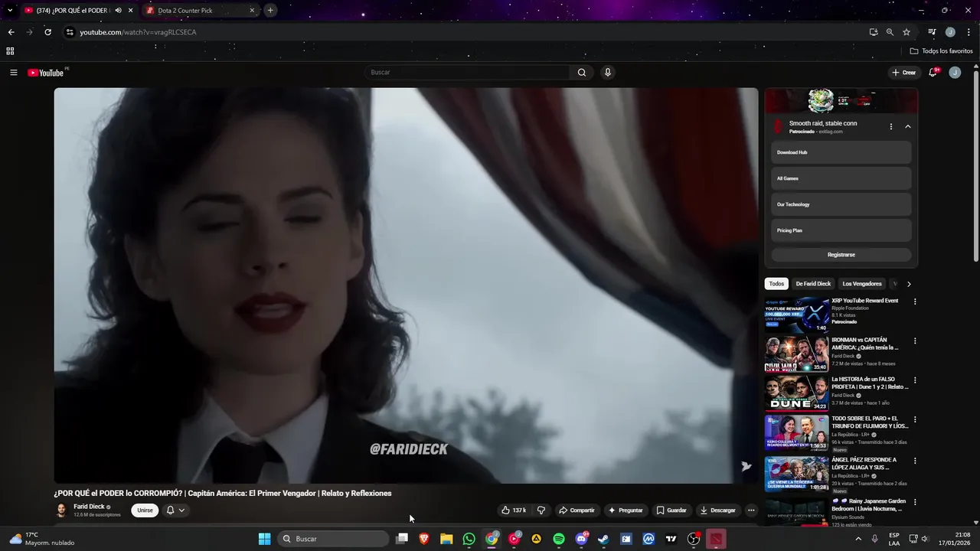Open channel notification preferences bell dropdown
Image resolution: width=980 pixels, height=551 pixels.
click(175, 510)
